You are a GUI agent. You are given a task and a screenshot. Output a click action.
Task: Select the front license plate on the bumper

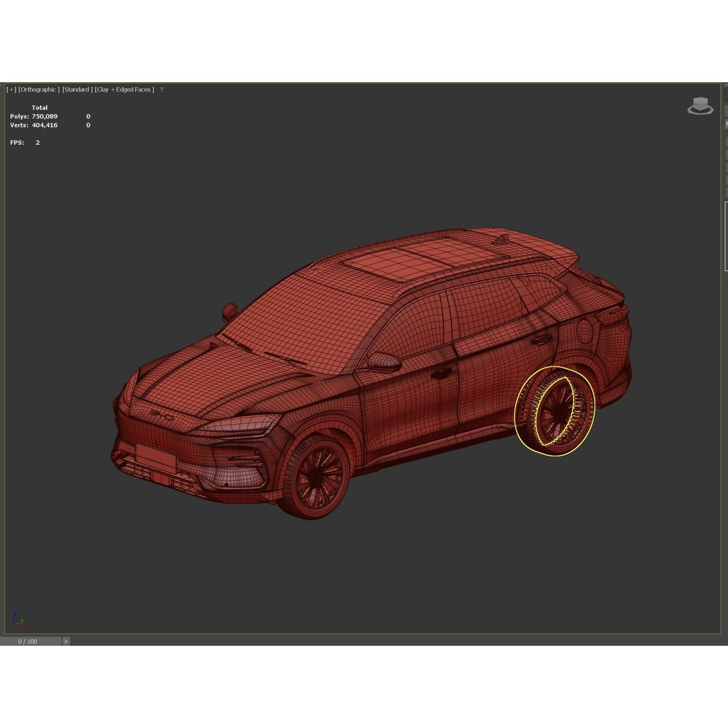point(156,457)
